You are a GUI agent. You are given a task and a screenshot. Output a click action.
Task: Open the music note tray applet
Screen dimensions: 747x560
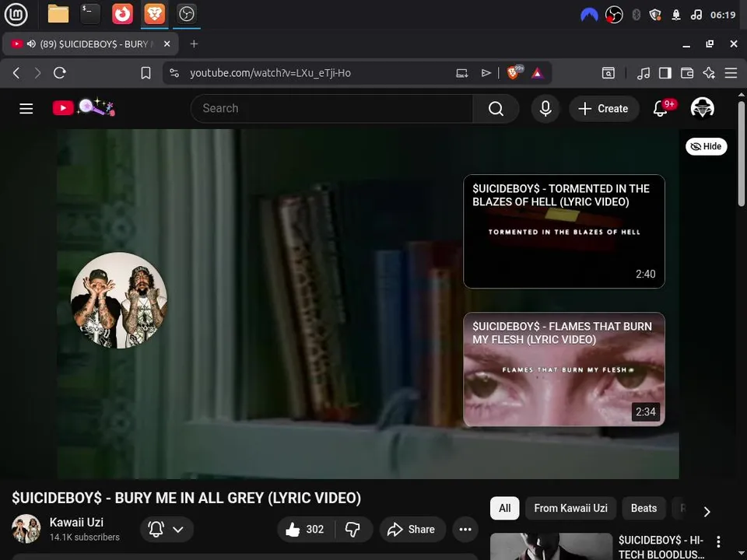pos(696,16)
